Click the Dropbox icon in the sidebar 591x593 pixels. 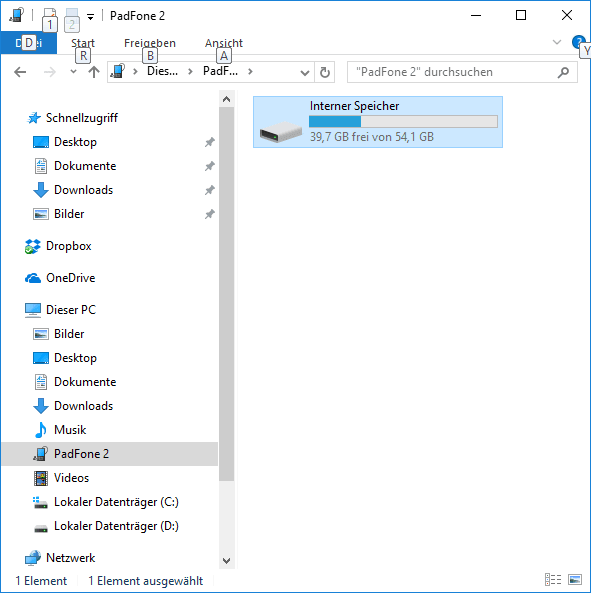[x=33, y=246]
